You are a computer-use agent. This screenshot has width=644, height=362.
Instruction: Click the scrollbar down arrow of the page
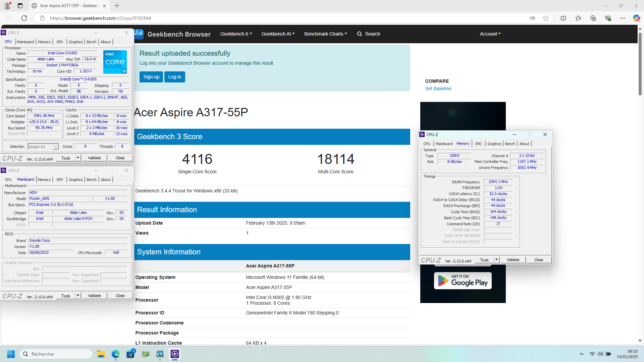tap(640, 341)
